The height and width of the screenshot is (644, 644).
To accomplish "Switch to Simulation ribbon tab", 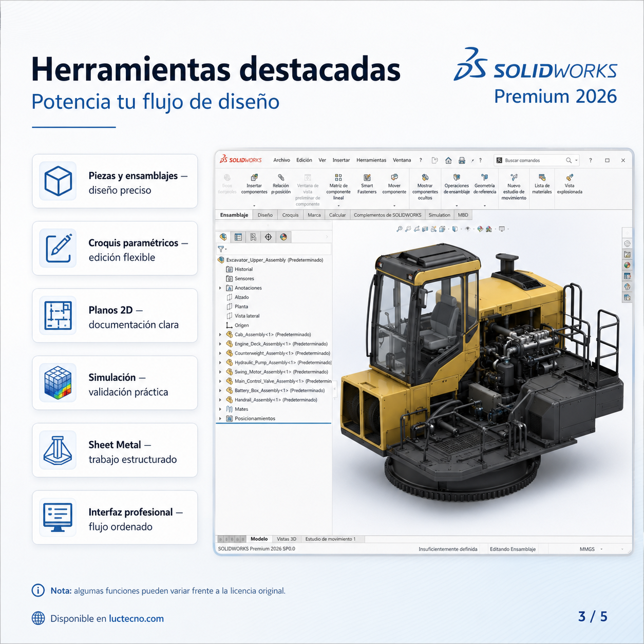I will pos(439,215).
